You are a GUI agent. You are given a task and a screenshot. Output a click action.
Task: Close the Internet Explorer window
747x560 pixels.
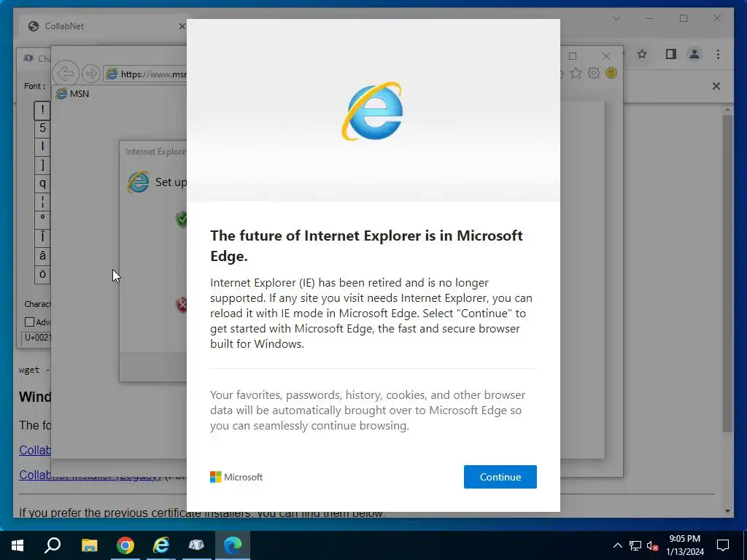606,56
